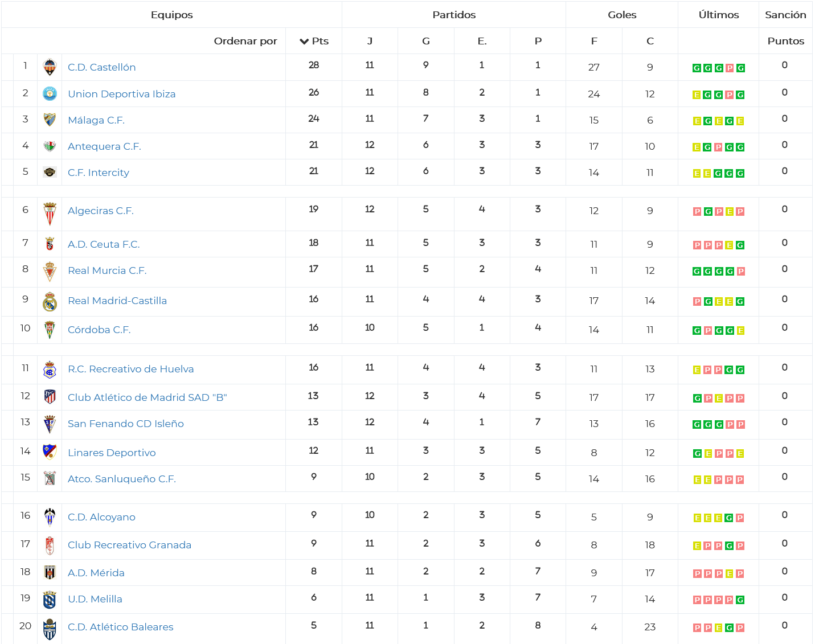Open the Real Murcia C.F. link
This screenshot has width=819, height=644.
(107, 270)
